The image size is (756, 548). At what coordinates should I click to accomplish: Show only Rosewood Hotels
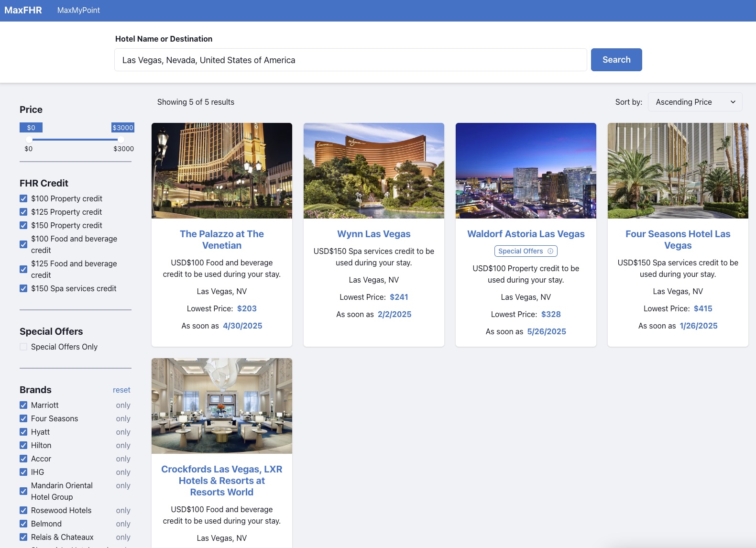[123, 510]
